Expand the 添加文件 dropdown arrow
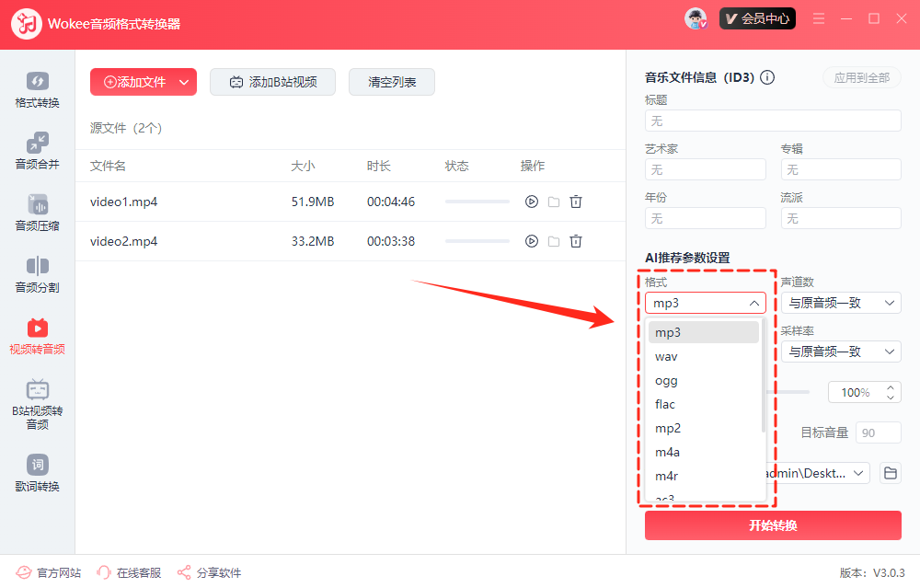This screenshot has width=920, height=588. click(x=184, y=82)
